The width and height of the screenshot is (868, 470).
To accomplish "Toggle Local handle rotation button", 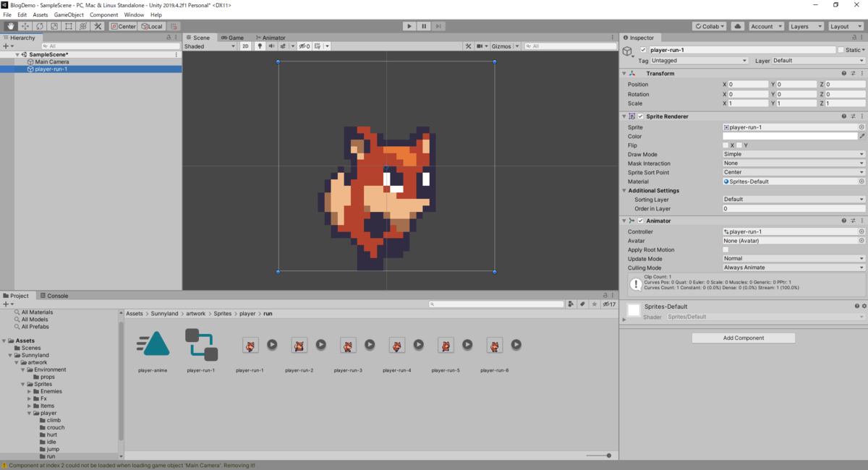I will click(x=152, y=26).
